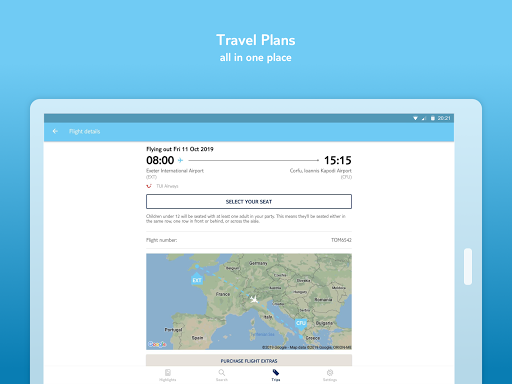Click the blue plane icon beside 08:00
This screenshot has height=384, width=512.
[180, 160]
